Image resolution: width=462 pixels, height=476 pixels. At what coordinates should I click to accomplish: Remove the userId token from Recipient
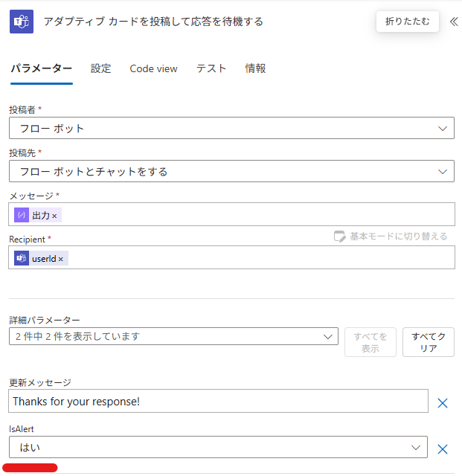61,259
